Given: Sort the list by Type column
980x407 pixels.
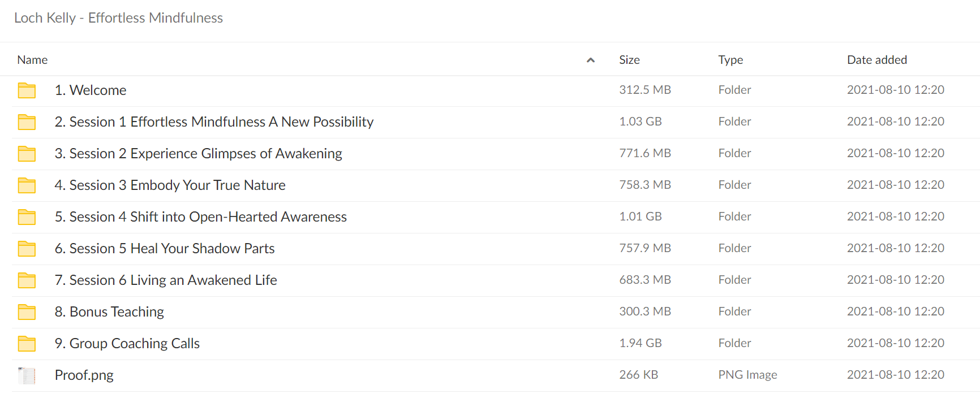Looking at the screenshot, I should (730, 60).
